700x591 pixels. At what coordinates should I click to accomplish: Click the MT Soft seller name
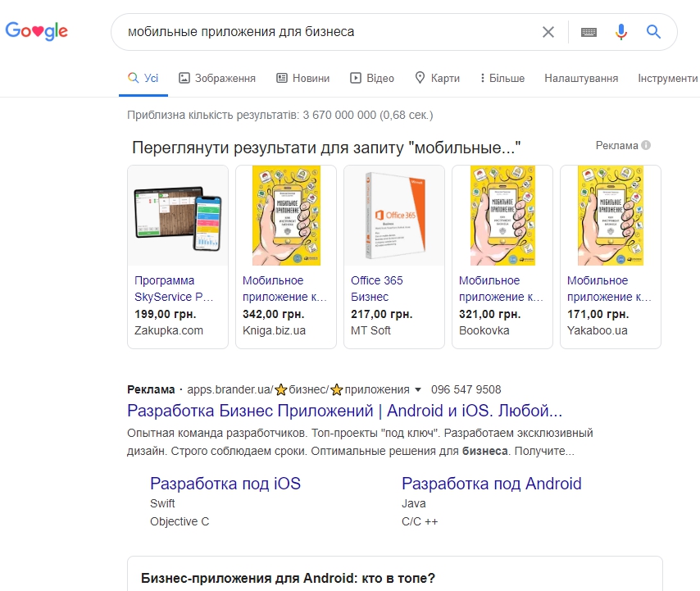click(370, 330)
